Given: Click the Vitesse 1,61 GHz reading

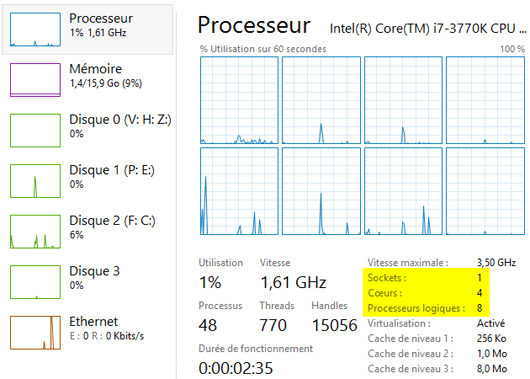Looking at the screenshot, I should [x=293, y=282].
